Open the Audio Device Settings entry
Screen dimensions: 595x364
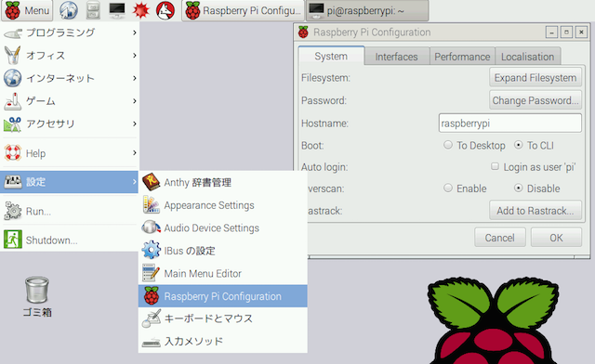(223, 227)
